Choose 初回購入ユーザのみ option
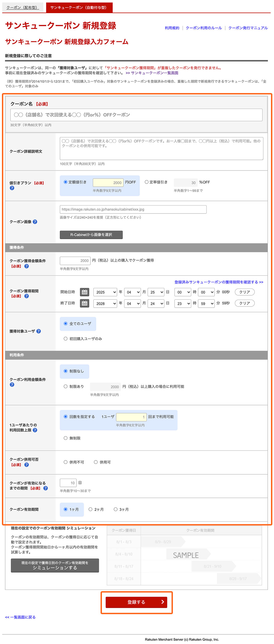274x644 pixels. click(65, 339)
